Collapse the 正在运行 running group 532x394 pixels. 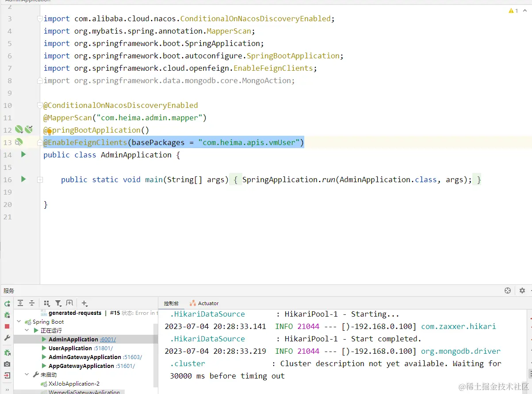[27, 331]
